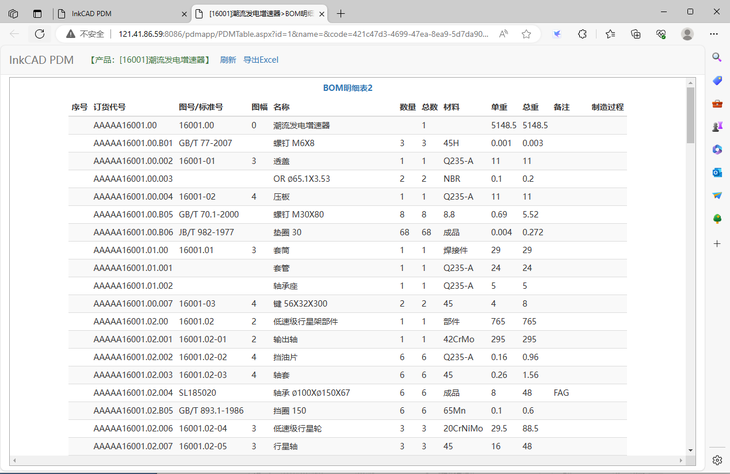Click the horizontal scrollbar left arrow
Image resolution: width=730 pixels, height=474 pixels.
coord(15,460)
